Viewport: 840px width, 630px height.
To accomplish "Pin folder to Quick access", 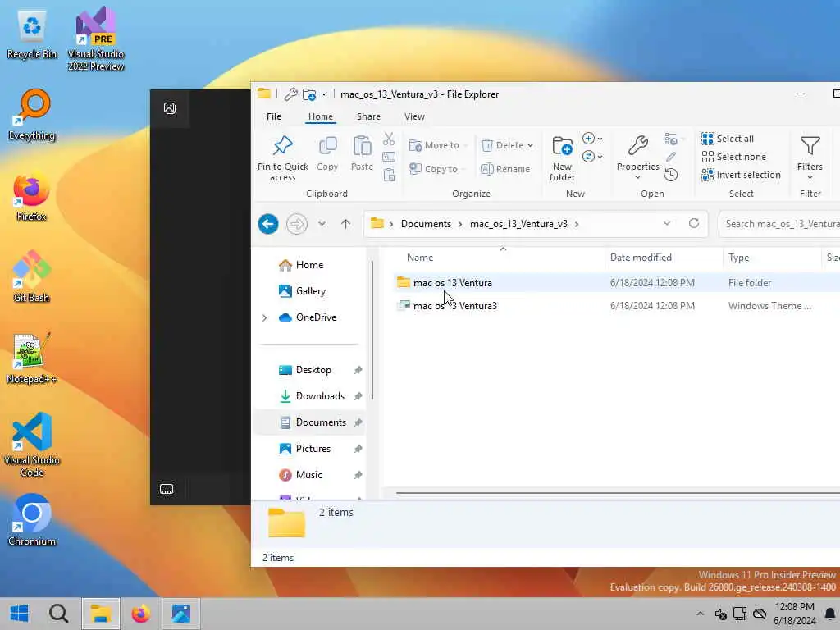I will (x=282, y=157).
